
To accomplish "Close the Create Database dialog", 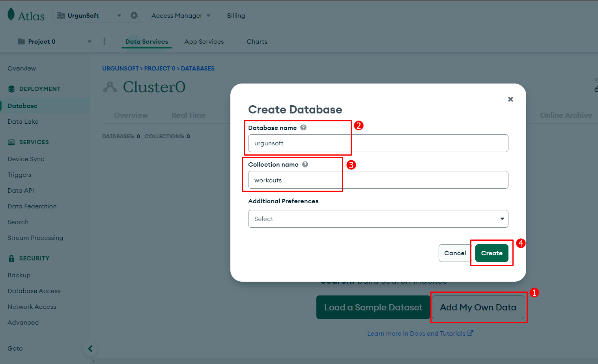I will (510, 99).
